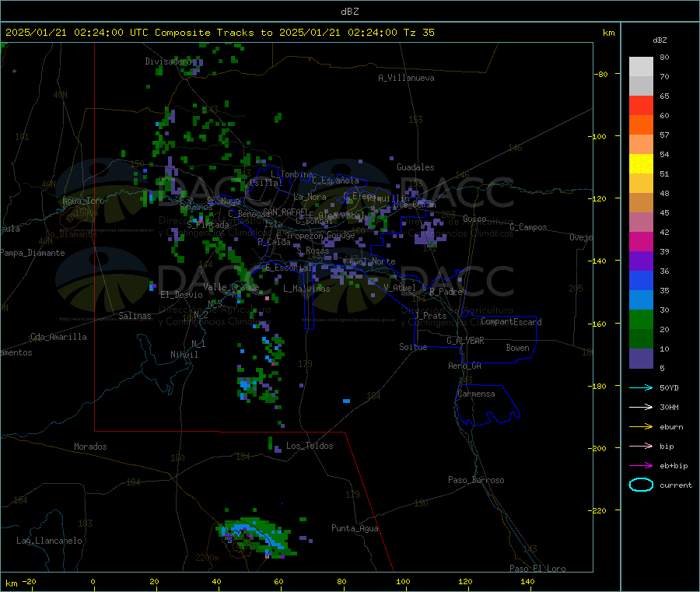Screen dimensions: 700x592
Task: Click the Divisadero map label
Action: (168, 61)
